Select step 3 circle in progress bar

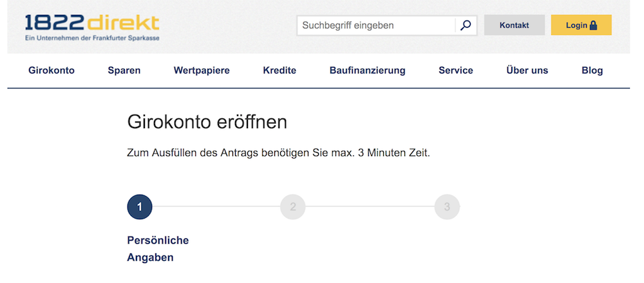point(447,207)
